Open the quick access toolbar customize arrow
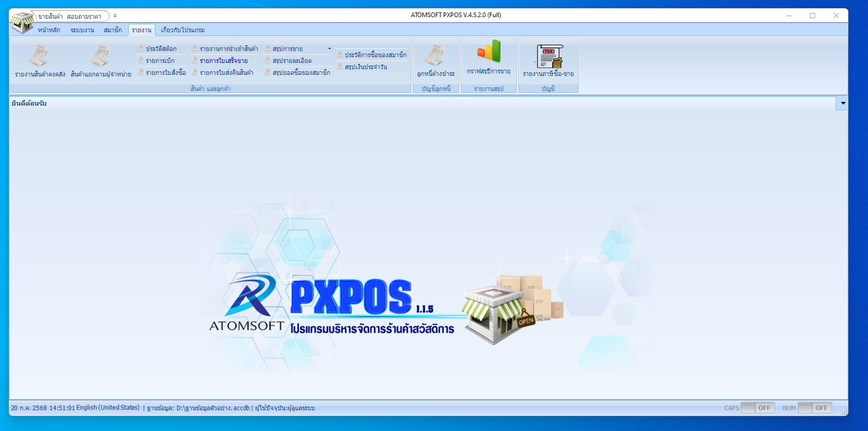Viewport: 868px width, 431px height. (x=115, y=16)
